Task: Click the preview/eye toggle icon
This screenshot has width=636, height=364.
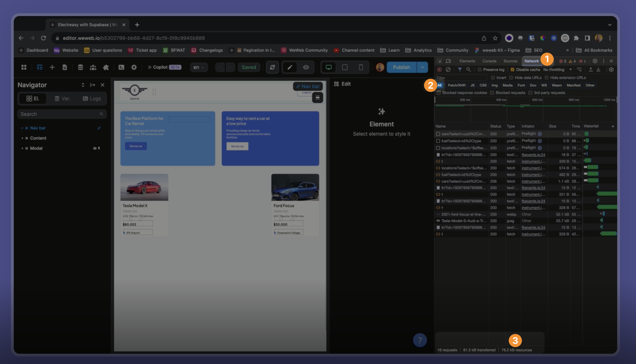Action: [x=305, y=67]
